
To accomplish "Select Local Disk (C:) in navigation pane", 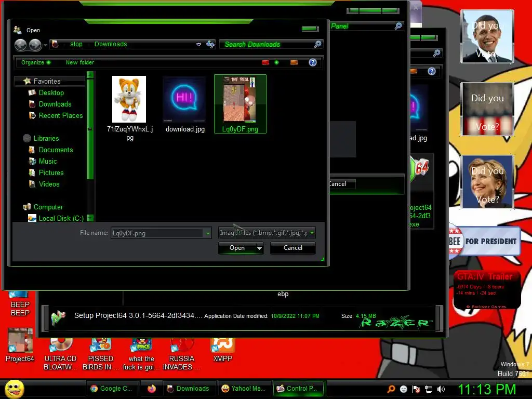I will [x=61, y=219].
